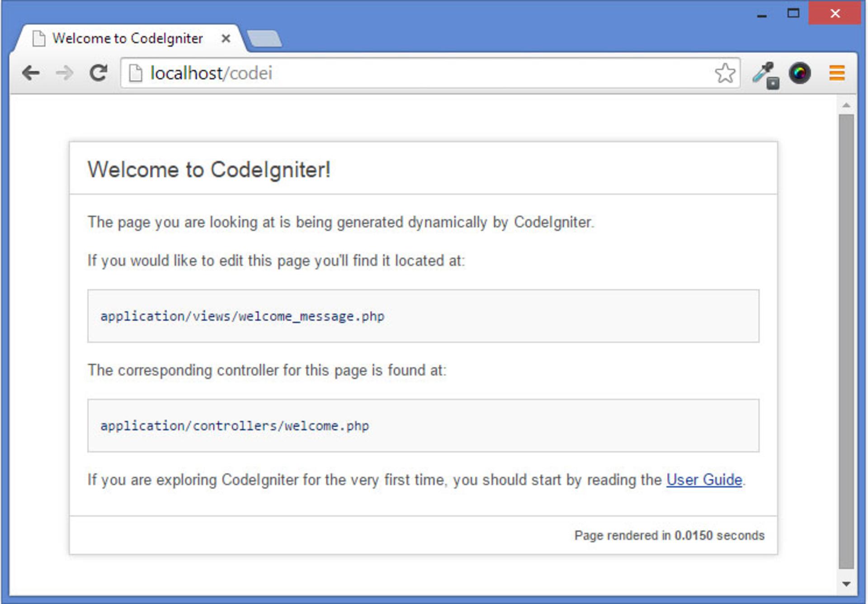Click the scrollbar down arrow
This screenshot has height=604, width=868.
(846, 584)
